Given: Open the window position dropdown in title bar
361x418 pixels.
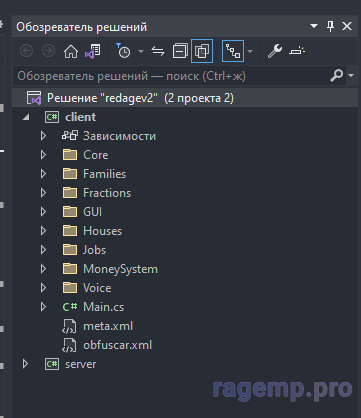Looking at the screenshot, I should 314,26.
